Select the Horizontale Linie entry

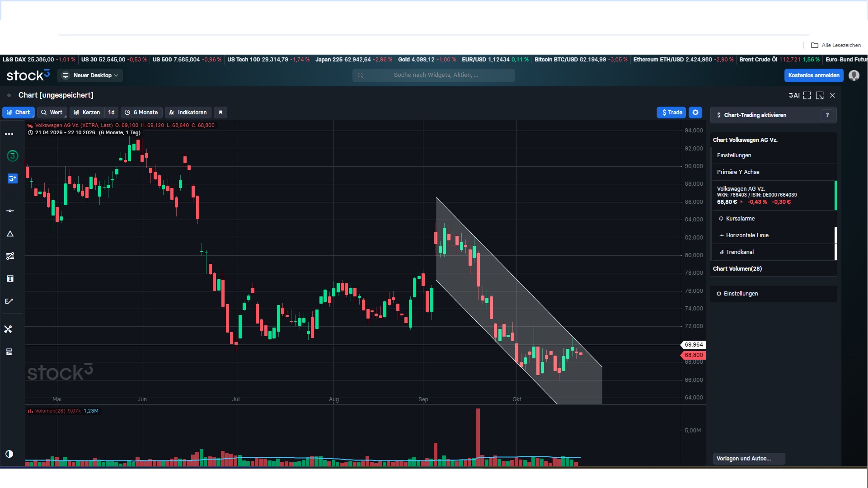click(x=773, y=235)
